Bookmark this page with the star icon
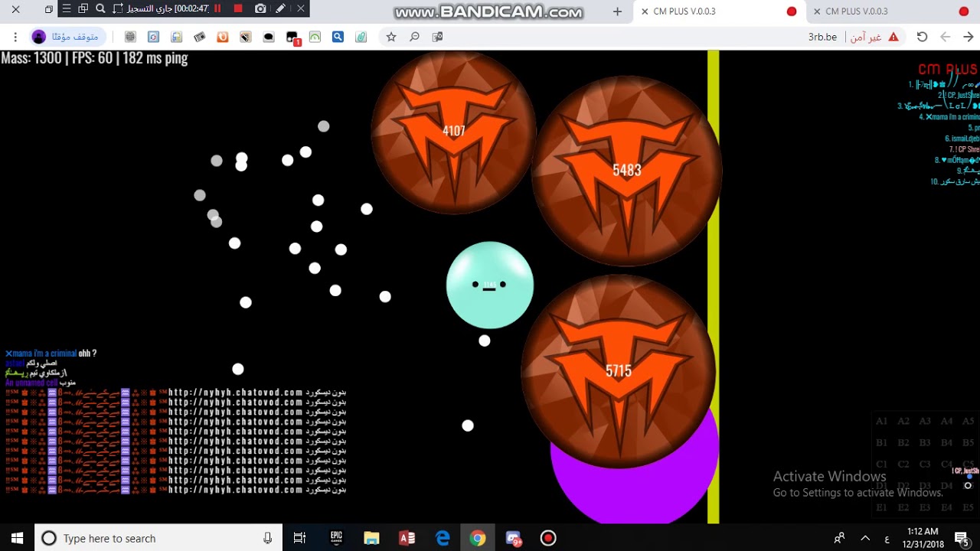The height and width of the screenshot is (551, 980). 391,37
